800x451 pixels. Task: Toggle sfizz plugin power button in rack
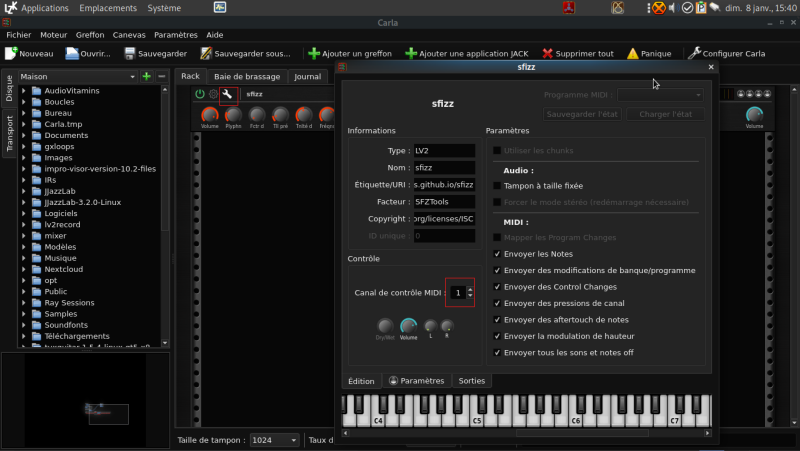click(200, 94)
